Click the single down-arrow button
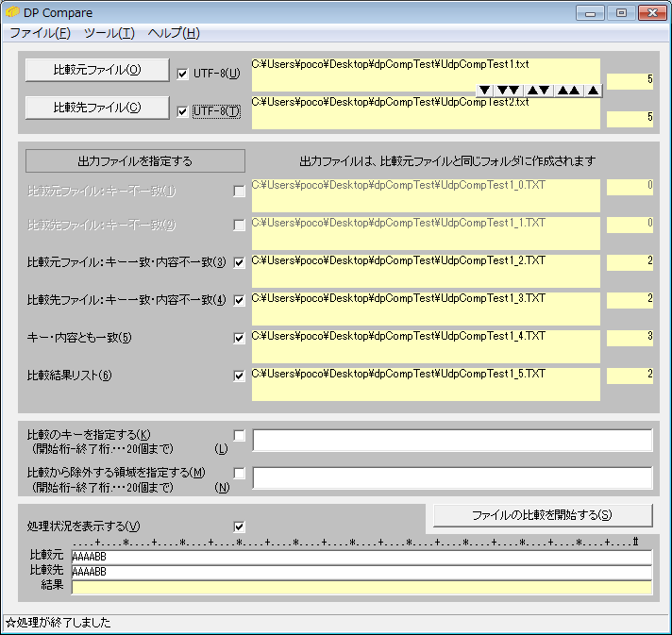The width and height of the screenshot is (672, 635). pos(485,91)
